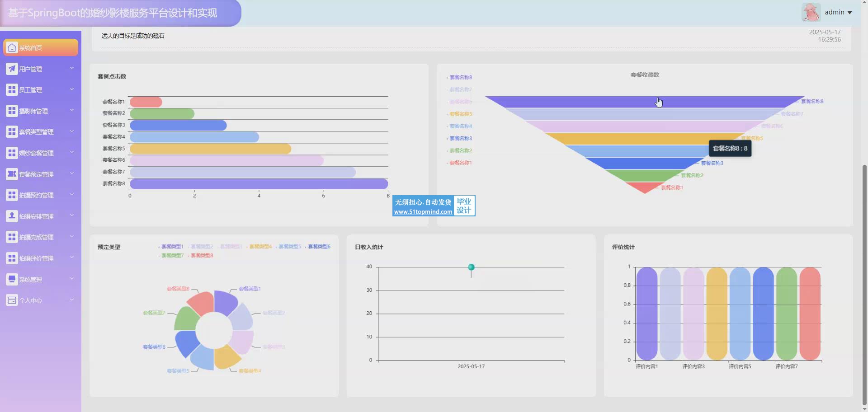Image resolution: width=868 pixels, height=412 pixels.
Task: Click the 拍摄安排管理 stamp icon
Action: (x=12, y=216)
